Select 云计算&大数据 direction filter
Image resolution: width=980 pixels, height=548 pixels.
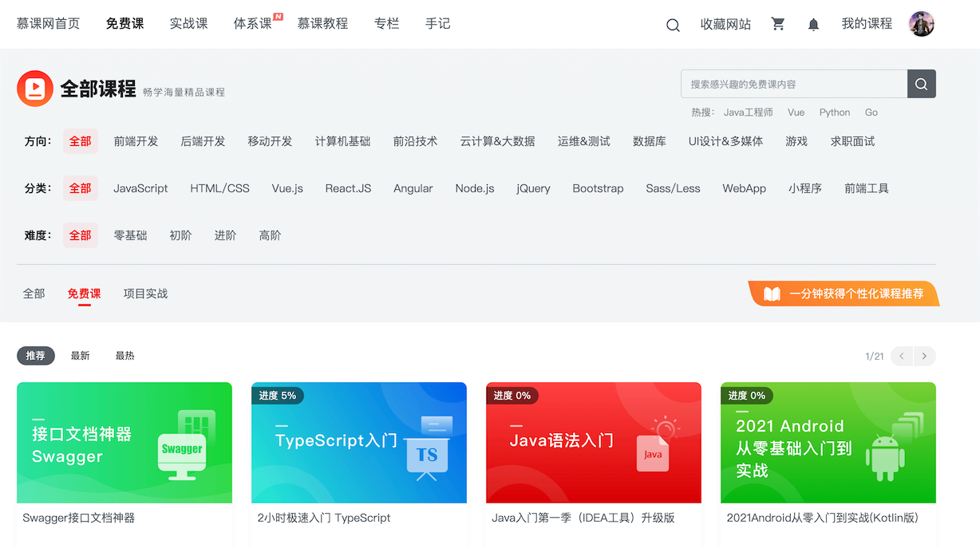(x=498, y=141)
